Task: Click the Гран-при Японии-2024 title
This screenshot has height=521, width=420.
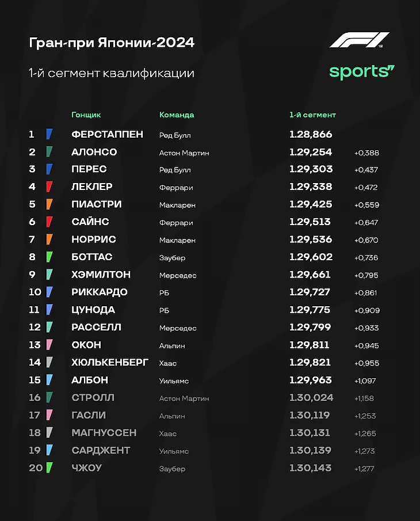Action: (112, 43)
